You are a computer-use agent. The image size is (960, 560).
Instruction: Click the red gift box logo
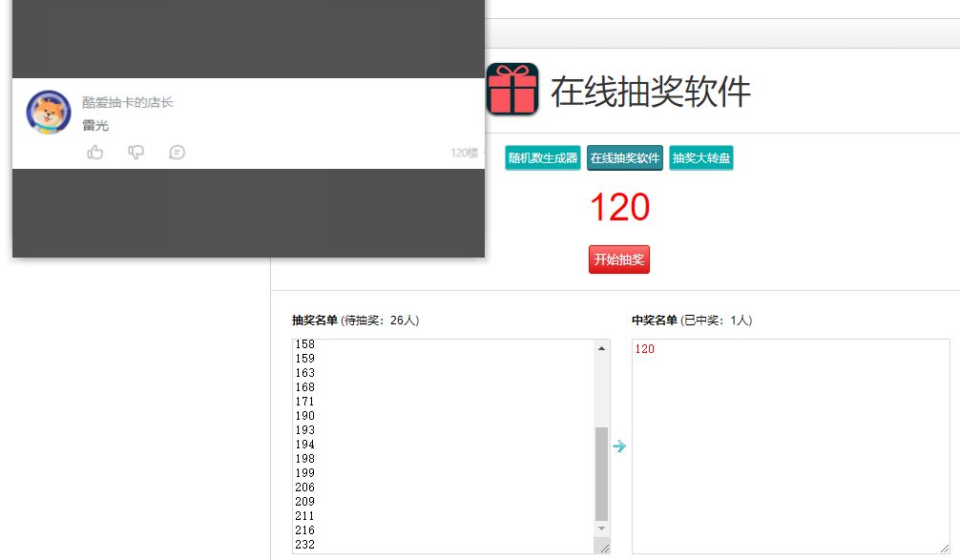512,90
